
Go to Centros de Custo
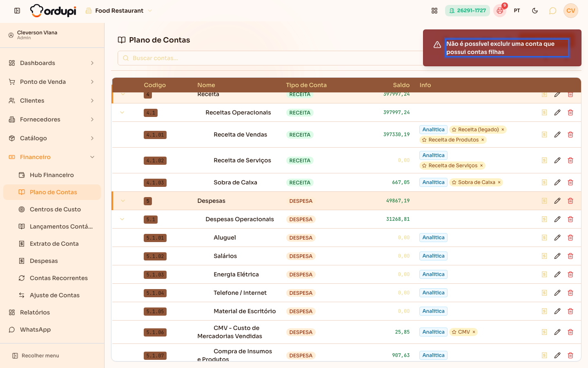(52, 209)
